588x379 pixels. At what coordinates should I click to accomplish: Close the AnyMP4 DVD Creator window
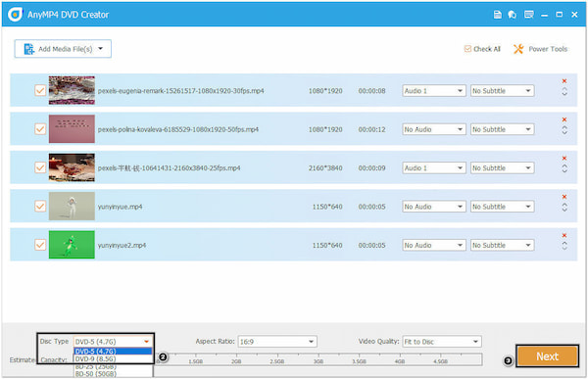574,15
